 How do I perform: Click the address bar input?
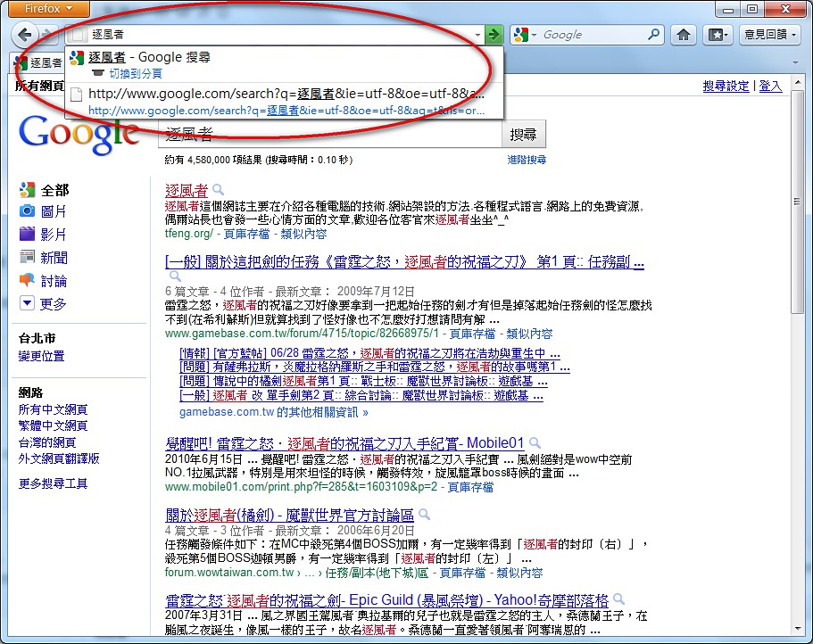click(280, 35)
